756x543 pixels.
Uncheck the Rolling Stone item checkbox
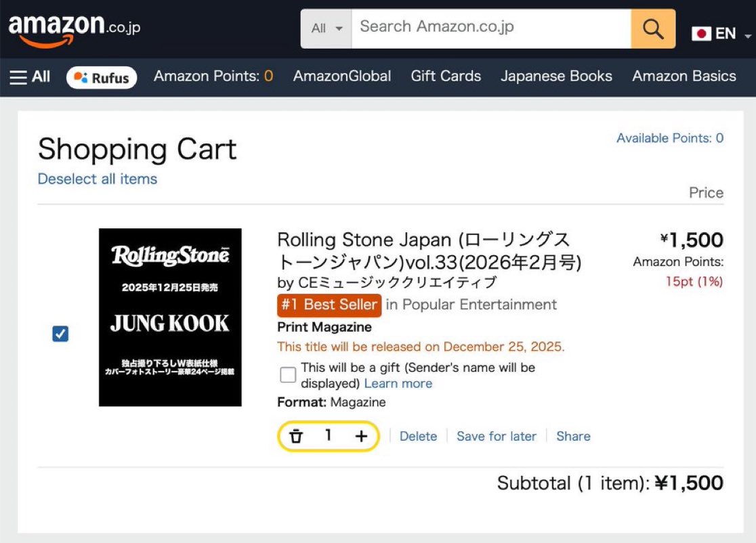pyautogui.click(x=60, y=333)
